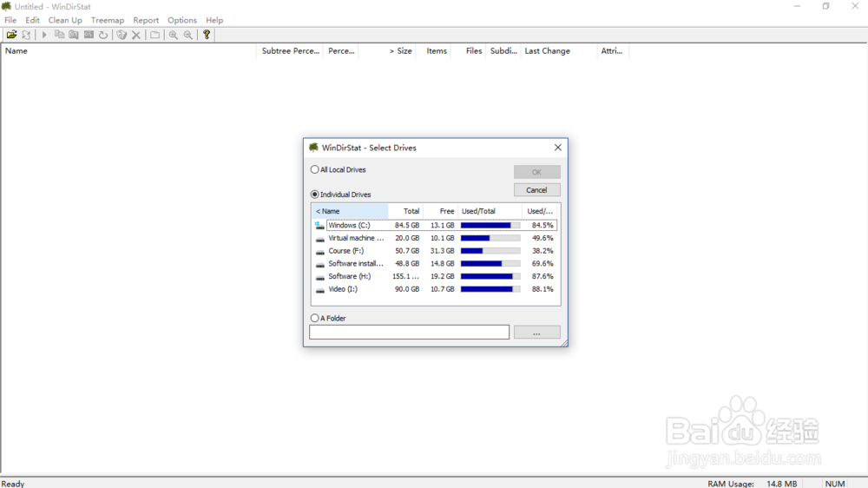Click the Refresh All toolbar icon
Image resolution: width=868 pixels, height=488 pixels.
(26, 35)
